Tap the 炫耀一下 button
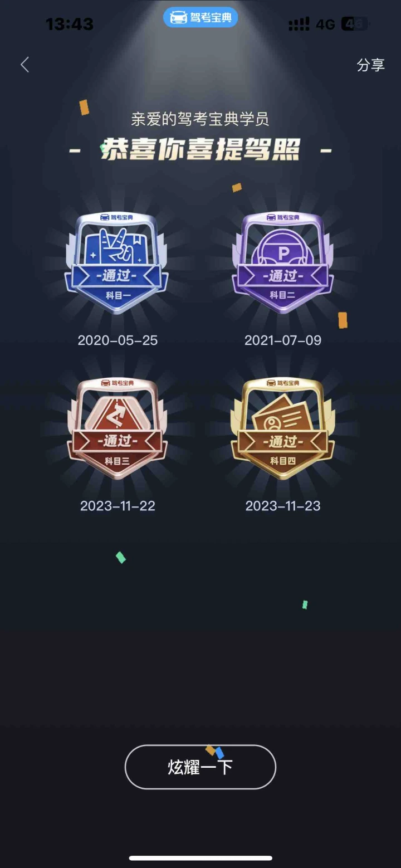Viewport: 401px width, 868px height. pos(200,767)
